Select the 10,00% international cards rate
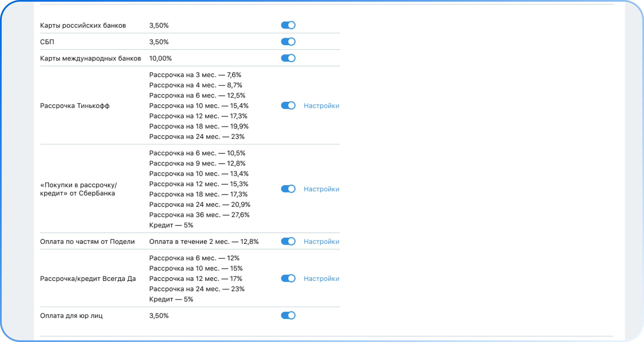 tap(160, 59)
